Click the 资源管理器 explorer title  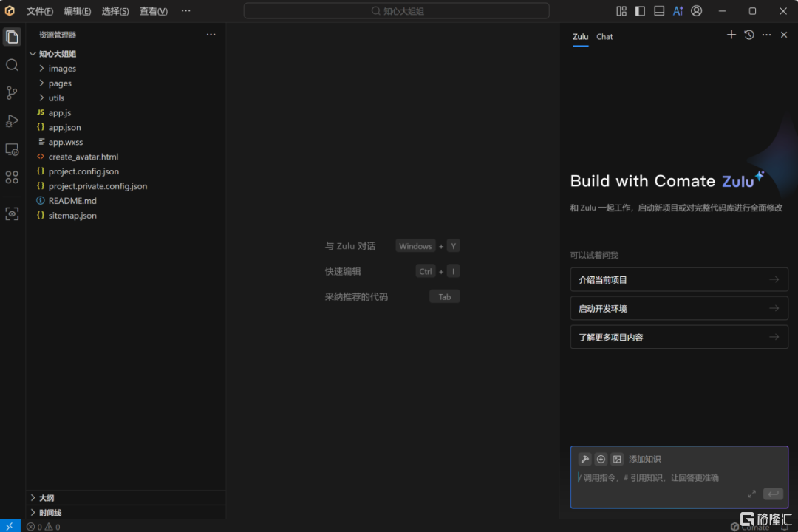(58, 35)
